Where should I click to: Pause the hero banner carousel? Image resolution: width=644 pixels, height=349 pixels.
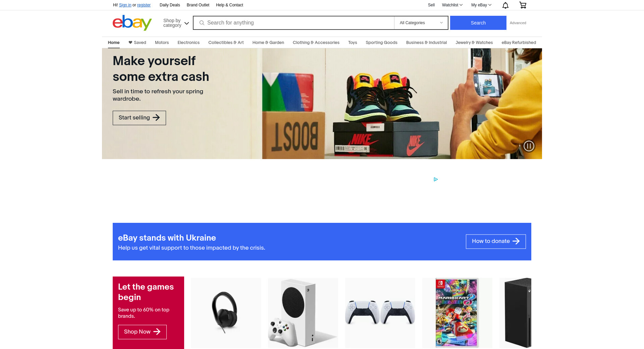[529, 146]
